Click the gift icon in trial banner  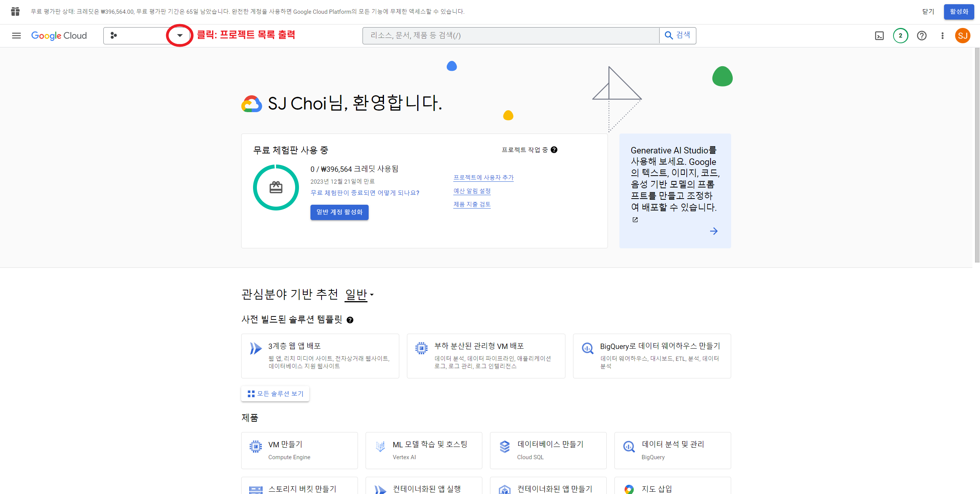point(15,11)
